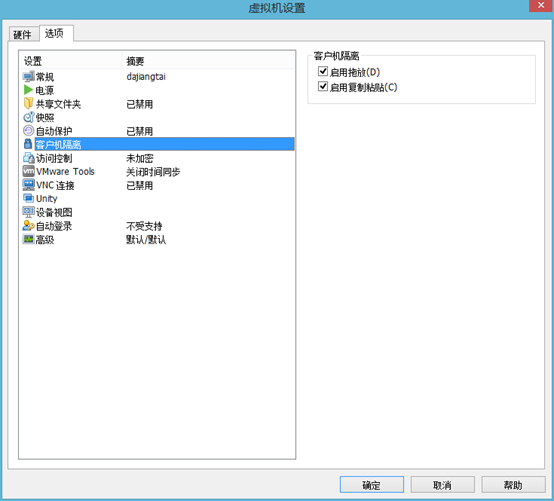Click the 共享文件夹 shared folder icon
554x501 pixels.
point(28,104)
